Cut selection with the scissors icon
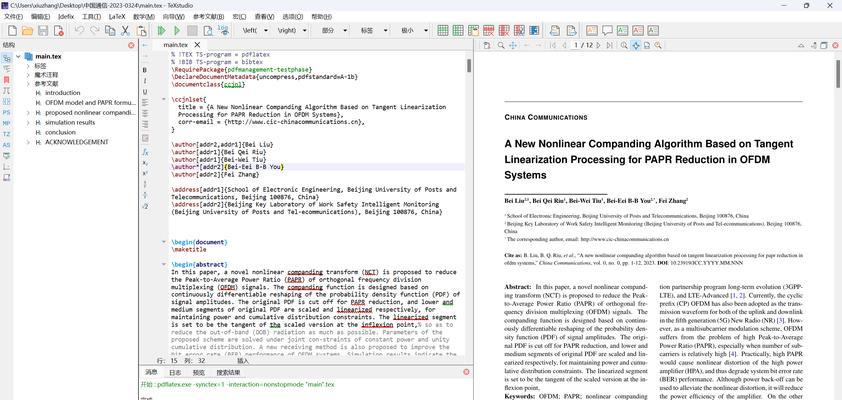 pos(125,31)
